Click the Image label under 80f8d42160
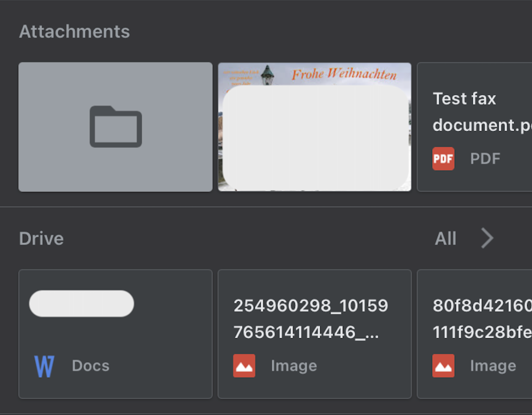This screenshot has height=415, width=532. pyautogui.click(x=493, y=366)
